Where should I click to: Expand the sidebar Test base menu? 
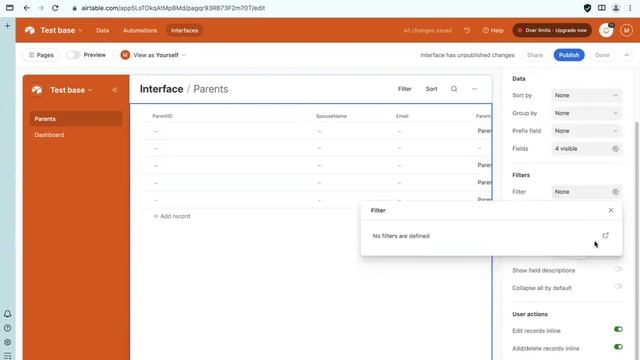[71, 90]
